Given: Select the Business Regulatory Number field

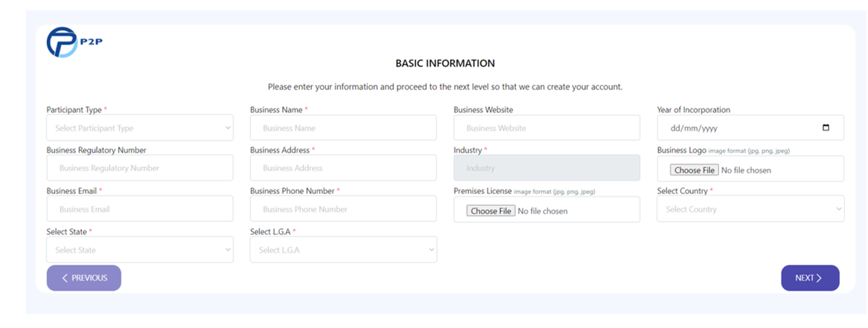Looking at the screenshot, I should tap(140, 167).
